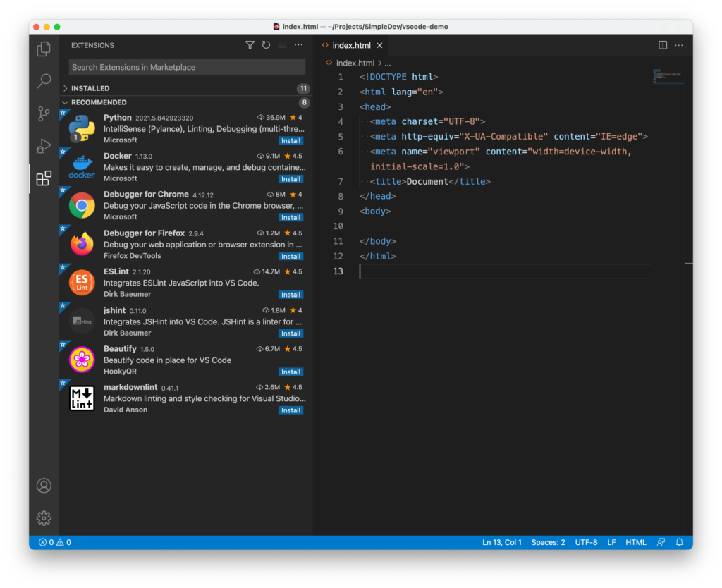Viewport: 722px width, 588px height.
Task: Open Extensions panel more actions menu
Action: click(298, 45)
